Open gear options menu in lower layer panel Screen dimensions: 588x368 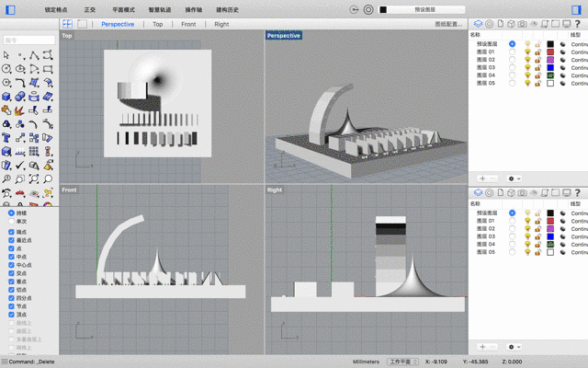pyautogui.click(x=514, y=347)
